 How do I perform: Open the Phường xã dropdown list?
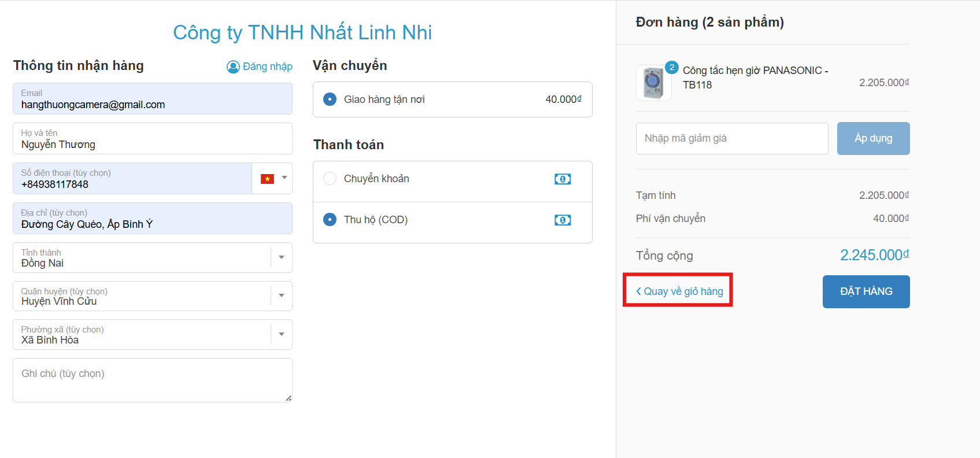tap(282, 334)
